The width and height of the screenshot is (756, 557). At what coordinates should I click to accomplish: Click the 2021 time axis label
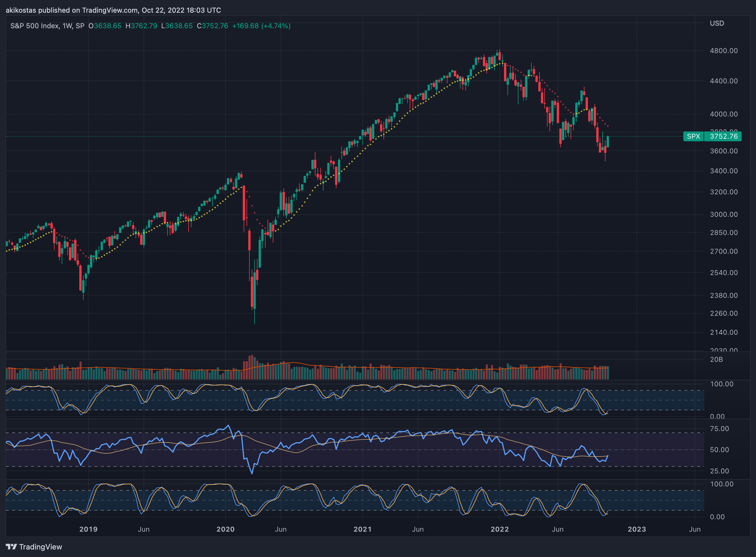click(x=362, y=529)
